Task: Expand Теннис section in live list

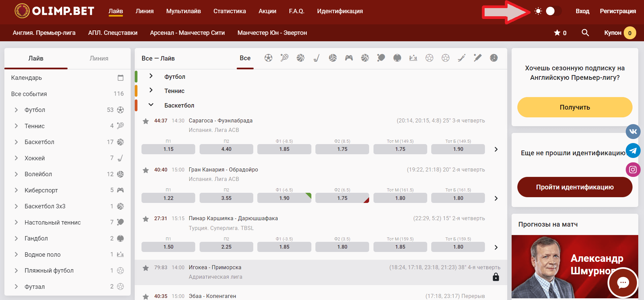Action: [151, 90]
